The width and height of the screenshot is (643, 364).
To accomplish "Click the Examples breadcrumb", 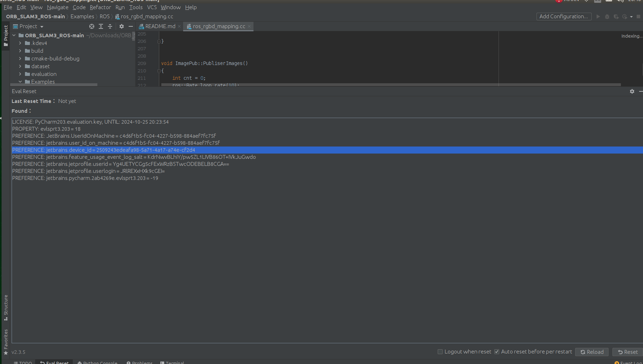I will pyautogui.click(x=82, y=17).
